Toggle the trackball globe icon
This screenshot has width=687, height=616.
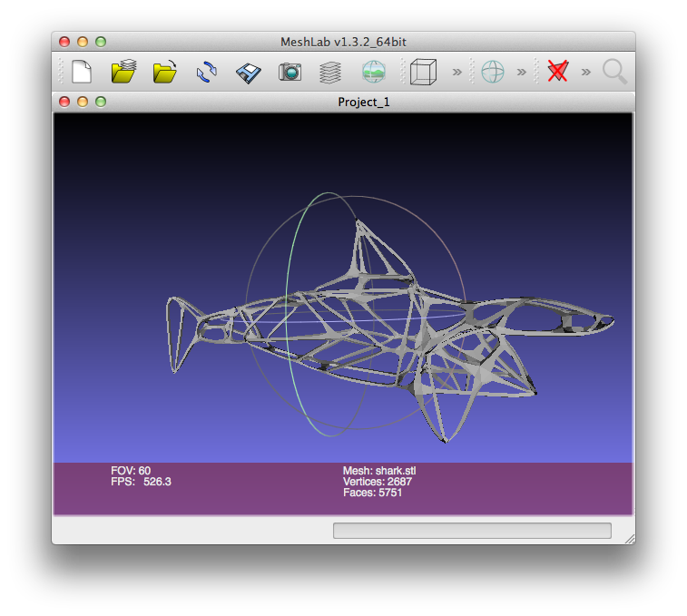(493, 72)
